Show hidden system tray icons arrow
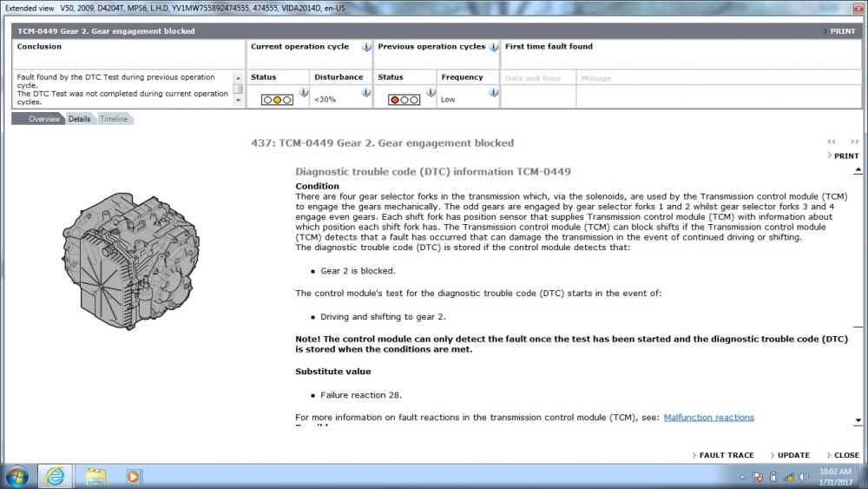868x489 pixels. pos(742,478)
